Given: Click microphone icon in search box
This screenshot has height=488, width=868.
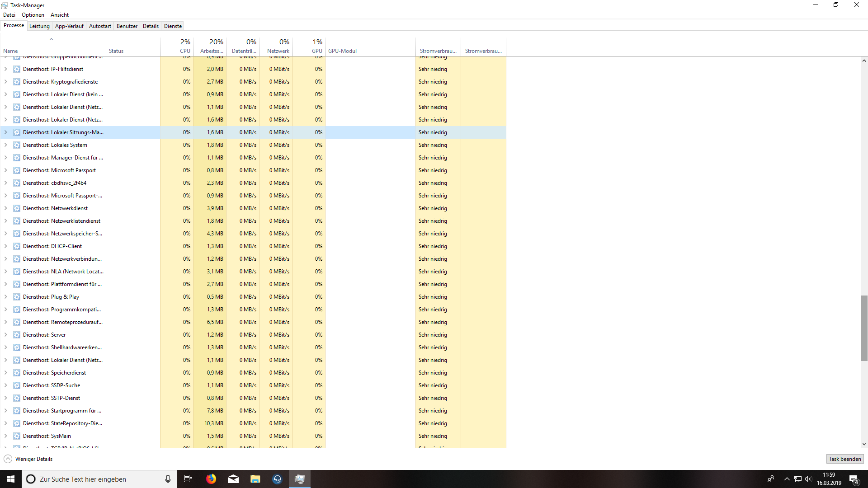Looking at the screenshot, I should coord(168,479).
